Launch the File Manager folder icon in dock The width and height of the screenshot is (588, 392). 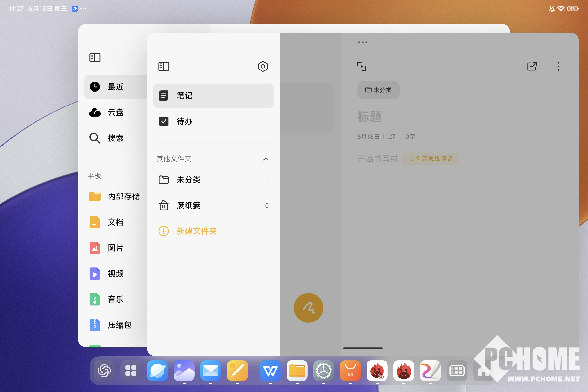pyautogui.click(x=297, y=371)
